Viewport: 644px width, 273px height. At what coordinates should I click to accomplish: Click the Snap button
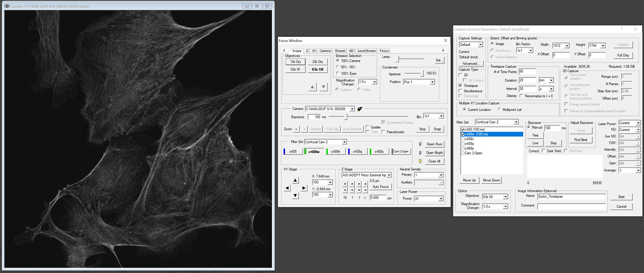(437, 129)
